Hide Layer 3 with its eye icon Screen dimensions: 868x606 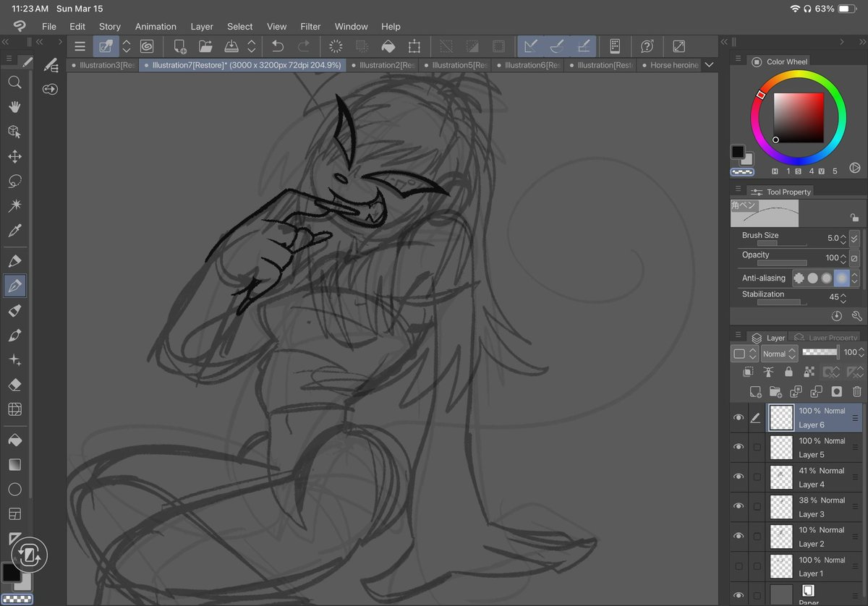click(x=739, y=506)
